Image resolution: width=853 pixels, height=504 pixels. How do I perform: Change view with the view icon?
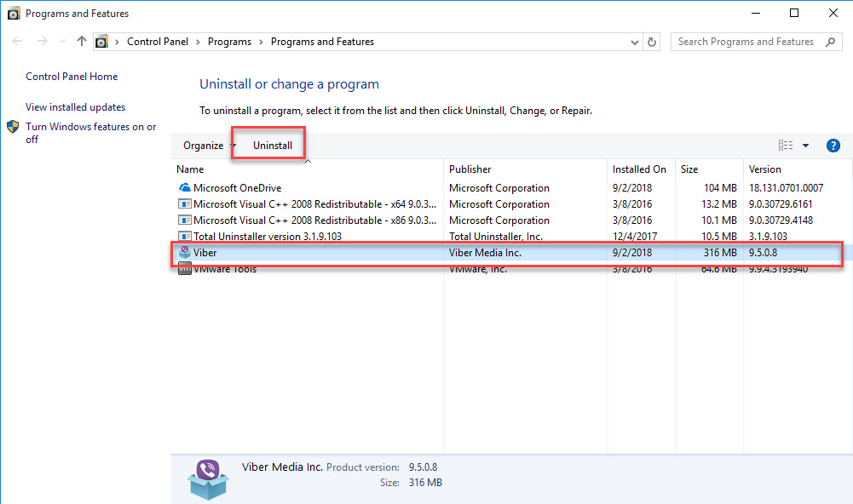point(785,146)
